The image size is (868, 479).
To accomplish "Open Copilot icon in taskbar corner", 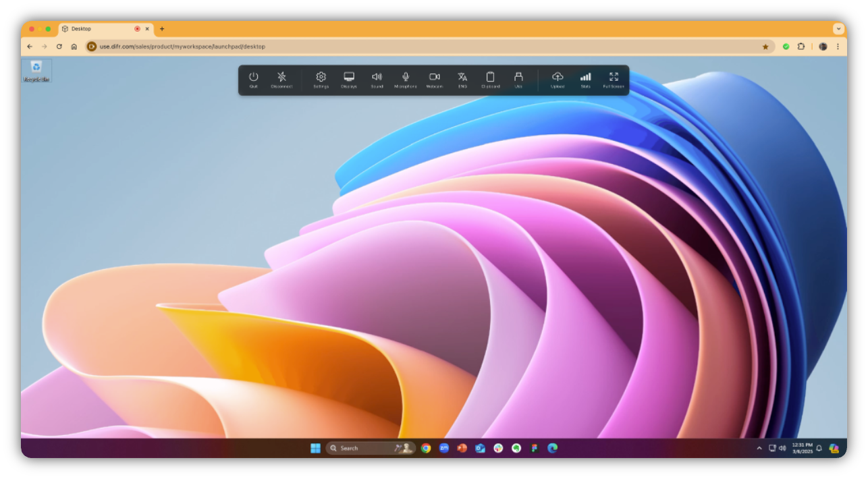I will point(834,448).
